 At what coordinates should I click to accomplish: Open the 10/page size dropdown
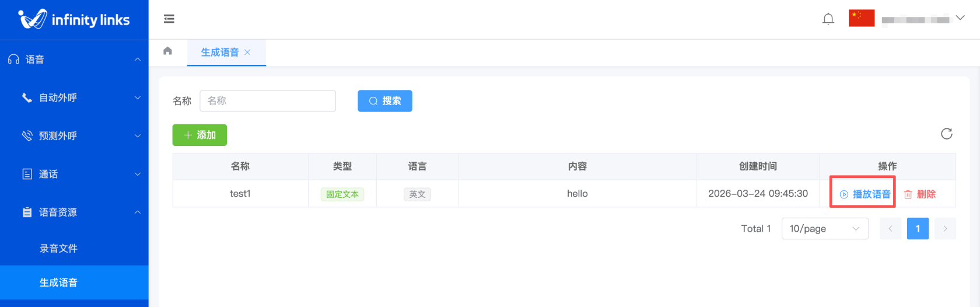click(824, 229)
